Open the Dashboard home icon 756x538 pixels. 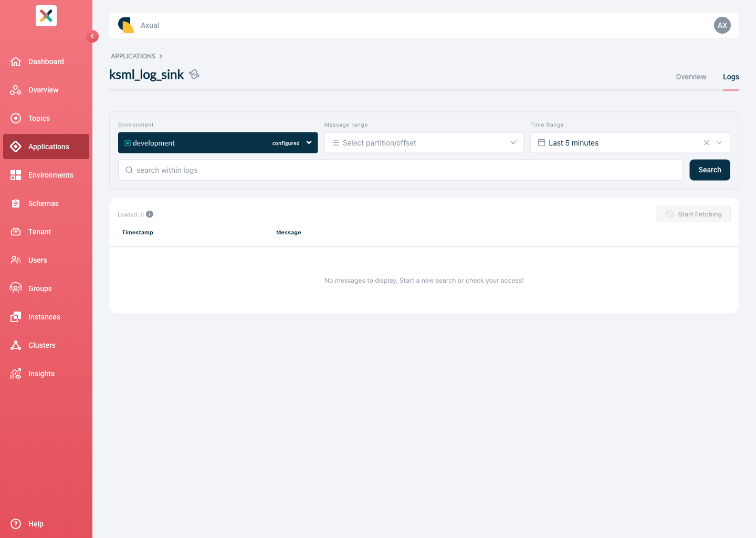[x=16, y=61]
